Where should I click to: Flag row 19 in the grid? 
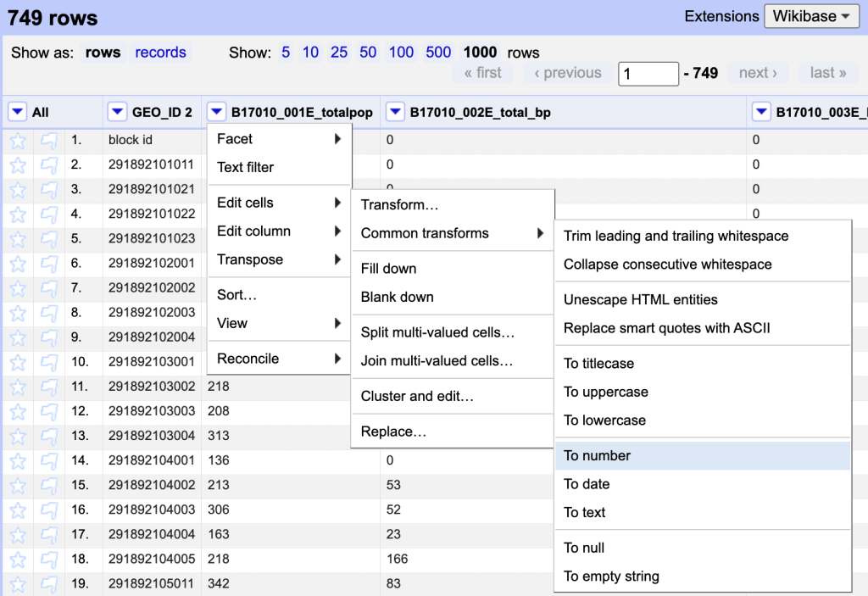pos(49,583)
